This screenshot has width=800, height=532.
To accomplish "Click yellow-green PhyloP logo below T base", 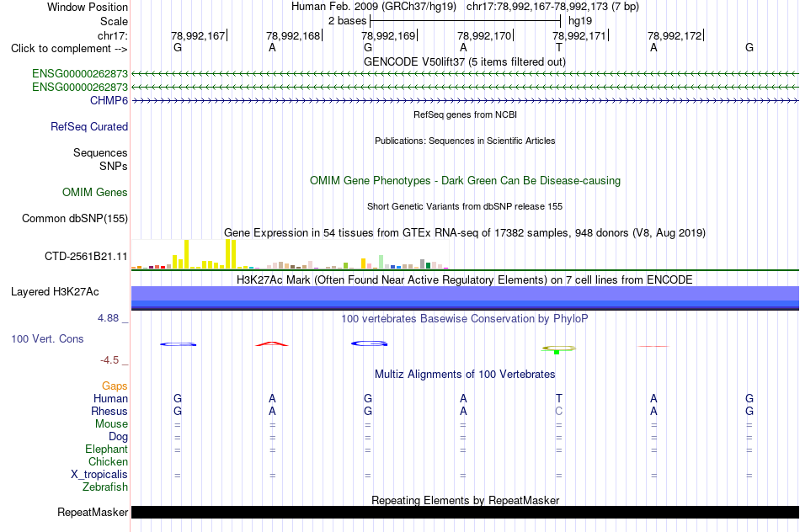I will pos(558,349).
